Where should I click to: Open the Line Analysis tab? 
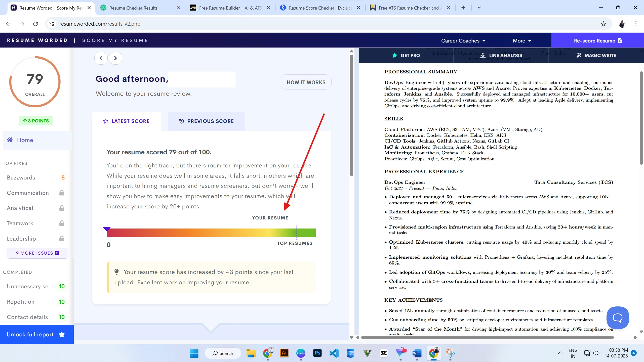point(501,56)
